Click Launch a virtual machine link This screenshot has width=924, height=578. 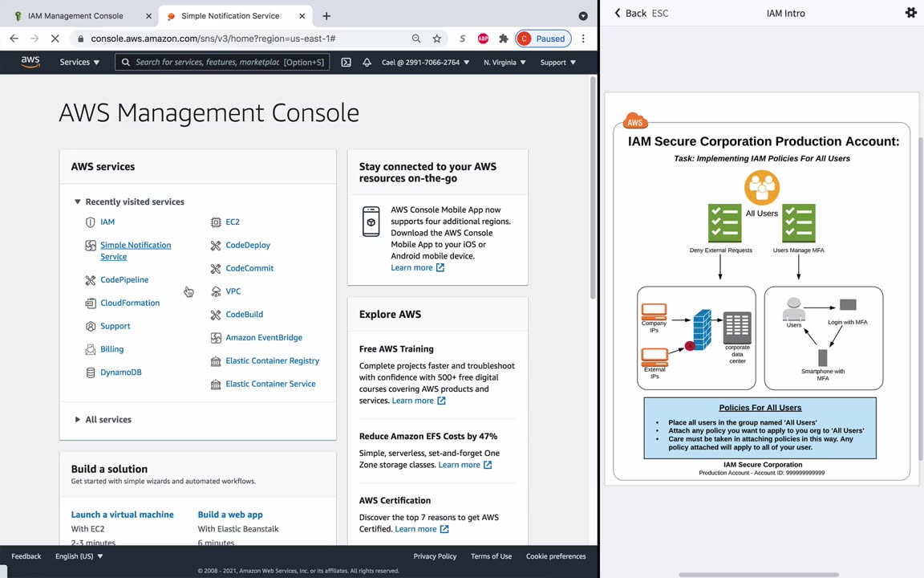[123, 515]
